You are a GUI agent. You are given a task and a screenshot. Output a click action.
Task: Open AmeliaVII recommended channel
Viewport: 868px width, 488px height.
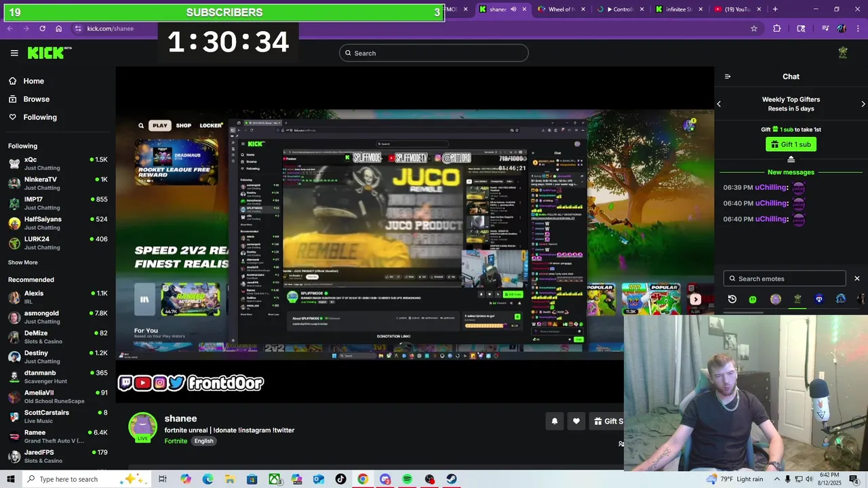(x=58, y=396)
